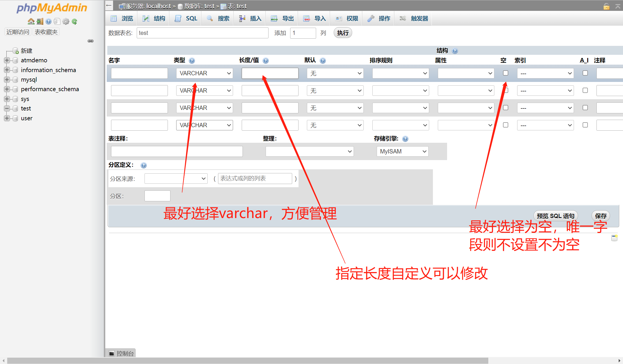Click help icon beside 长度/值 header

266,61
